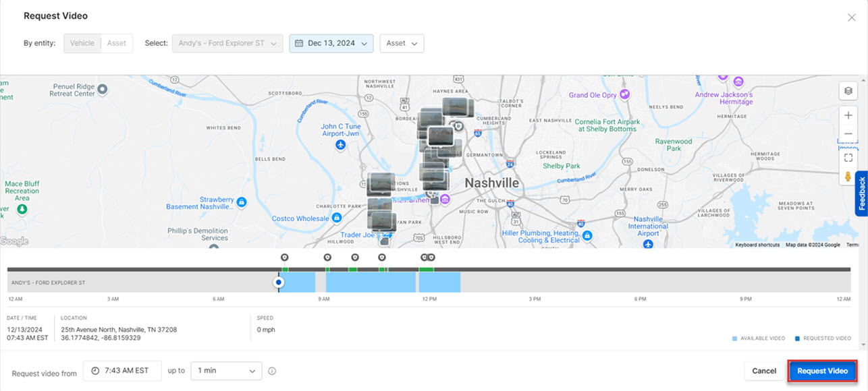Zoom out using the map minus icon

848,133
